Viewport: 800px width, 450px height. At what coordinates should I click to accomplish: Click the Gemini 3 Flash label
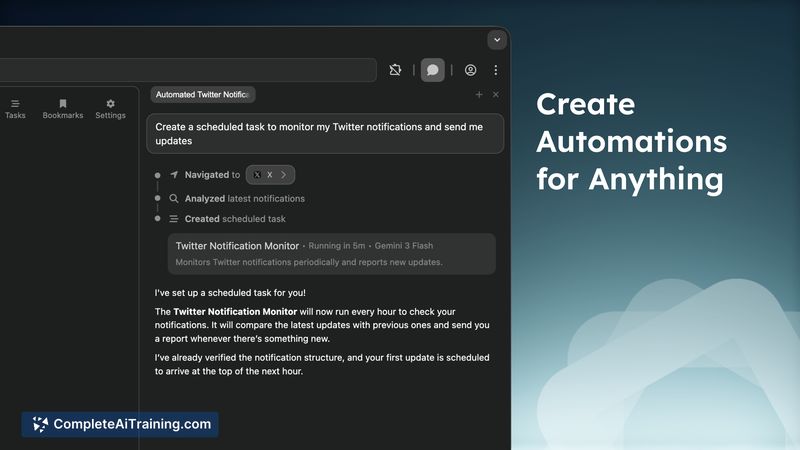pyautogui.click(x=404, y=245)
